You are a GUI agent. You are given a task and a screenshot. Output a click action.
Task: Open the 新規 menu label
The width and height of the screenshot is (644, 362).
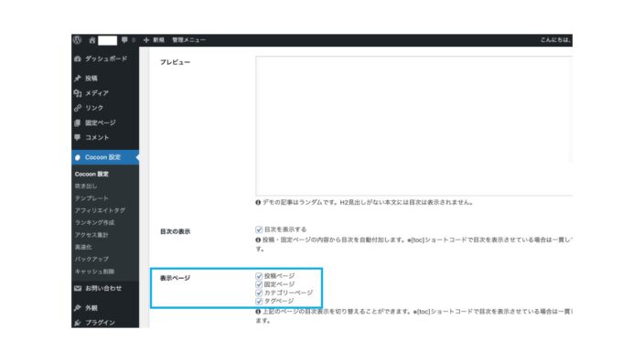tap(158, 40)
